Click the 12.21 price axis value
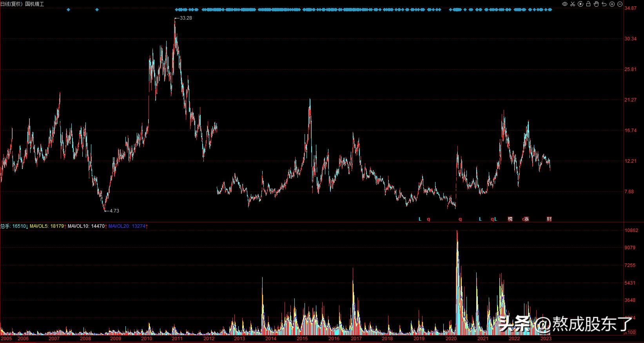The height and width of the screenshot is (343, 644). (631, 161)
